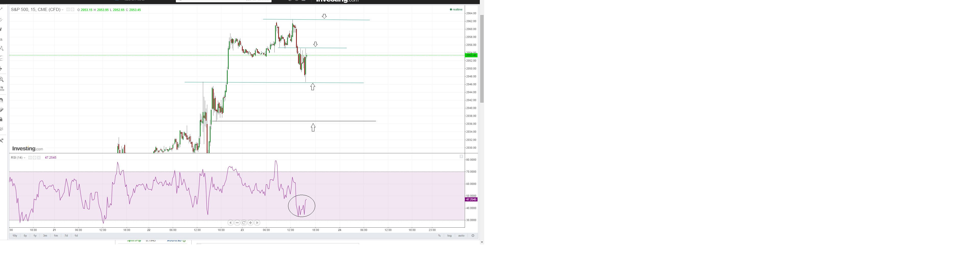Toggle the log scale option
Image resolution: width=980 pixels, height=275 pixels.
[449, 236]
